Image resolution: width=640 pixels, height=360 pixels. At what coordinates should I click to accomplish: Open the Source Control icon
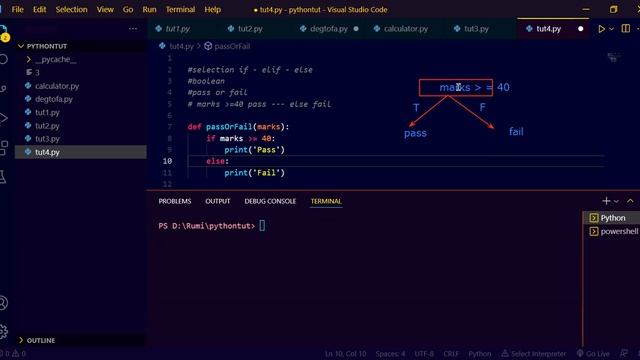(3, 89)
